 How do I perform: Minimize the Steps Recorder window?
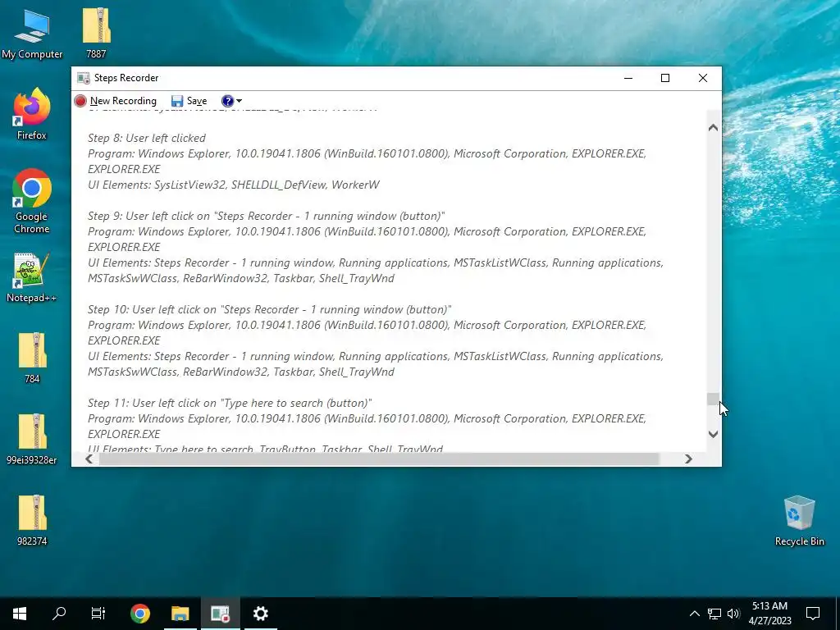point(628,78)
